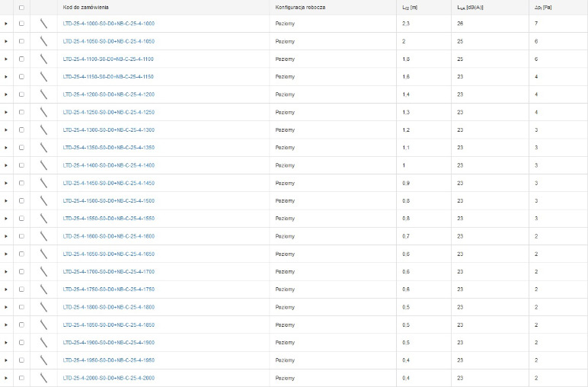Click the diffuser icon in row LTD-25-4-1200
The width and height of the screenshot is (588, 387).
point(43,94)
